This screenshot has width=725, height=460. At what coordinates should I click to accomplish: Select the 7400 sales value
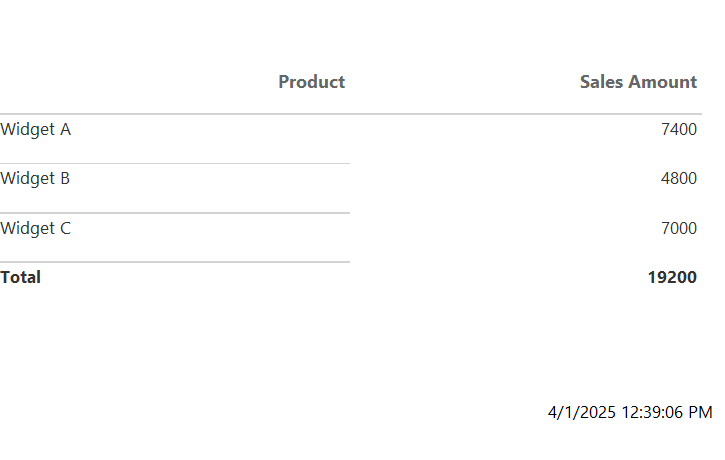678,129
